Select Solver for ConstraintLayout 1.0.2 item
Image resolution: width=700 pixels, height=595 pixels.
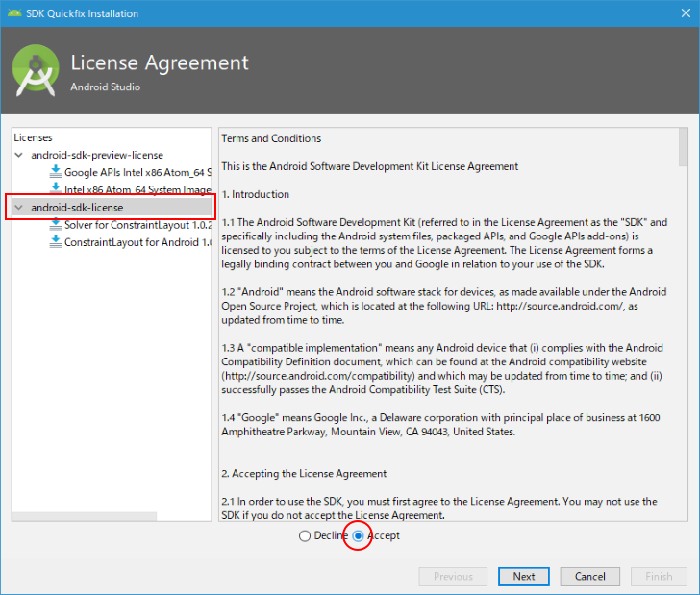click(137, 225)
